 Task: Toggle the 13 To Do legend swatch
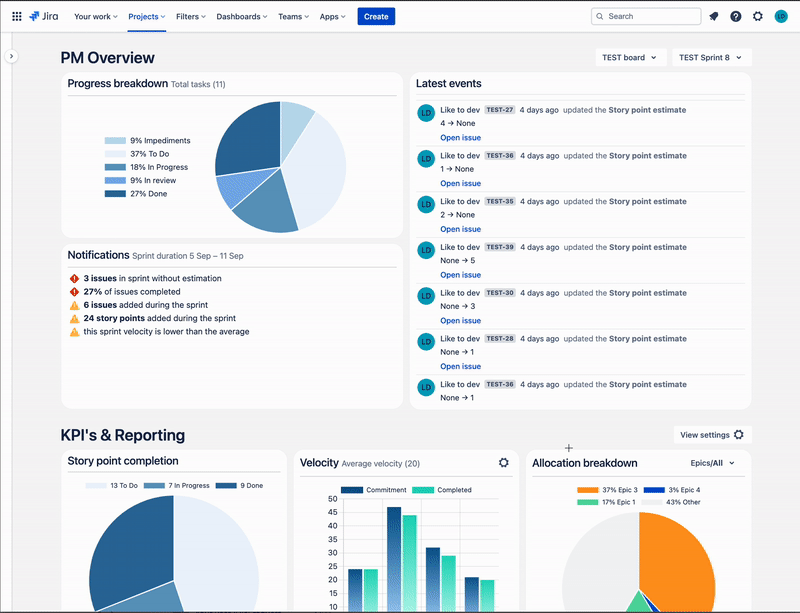coord(96,486)
